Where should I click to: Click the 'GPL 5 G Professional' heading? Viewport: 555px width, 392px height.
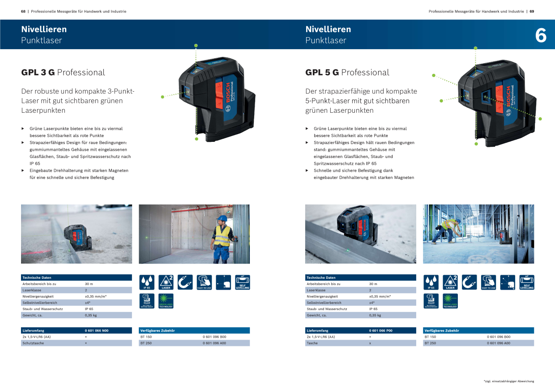coord(347,72)
